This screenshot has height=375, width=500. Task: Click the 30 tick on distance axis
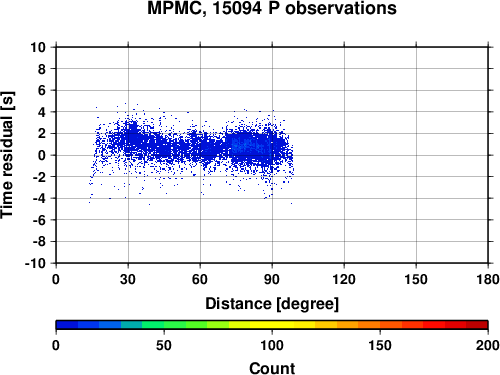128,279
